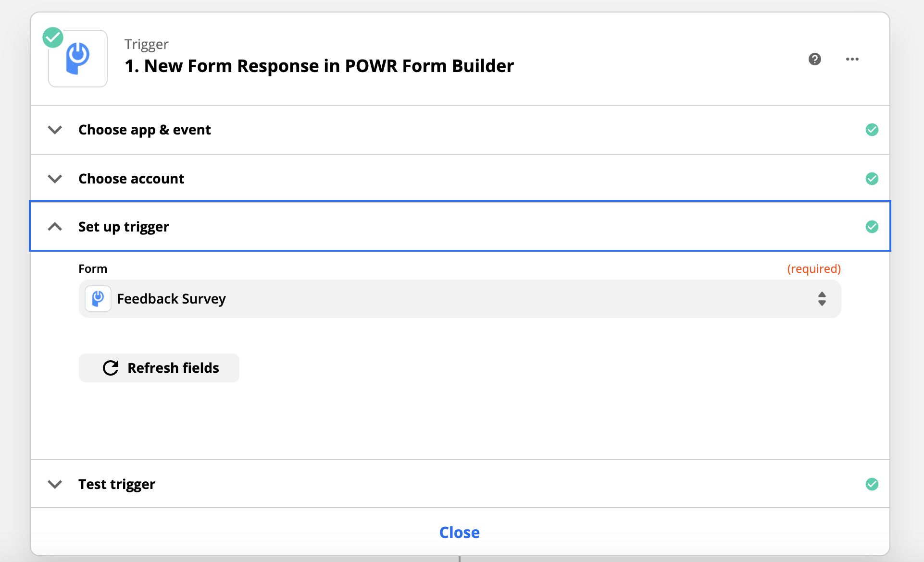The image size is (924, 562).
Task: Click the circular arrow refresh icon
Action: [x=111, y=368]
